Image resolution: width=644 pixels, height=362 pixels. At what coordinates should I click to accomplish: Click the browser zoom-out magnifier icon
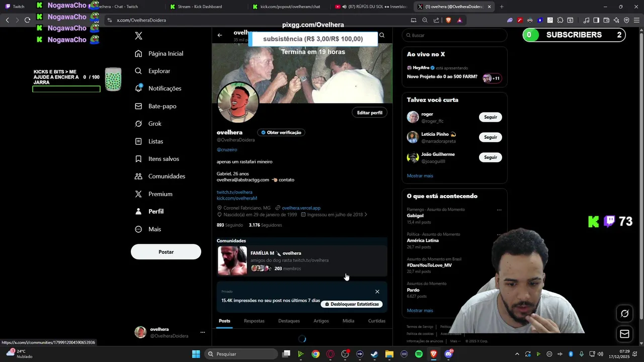(425, 20)
